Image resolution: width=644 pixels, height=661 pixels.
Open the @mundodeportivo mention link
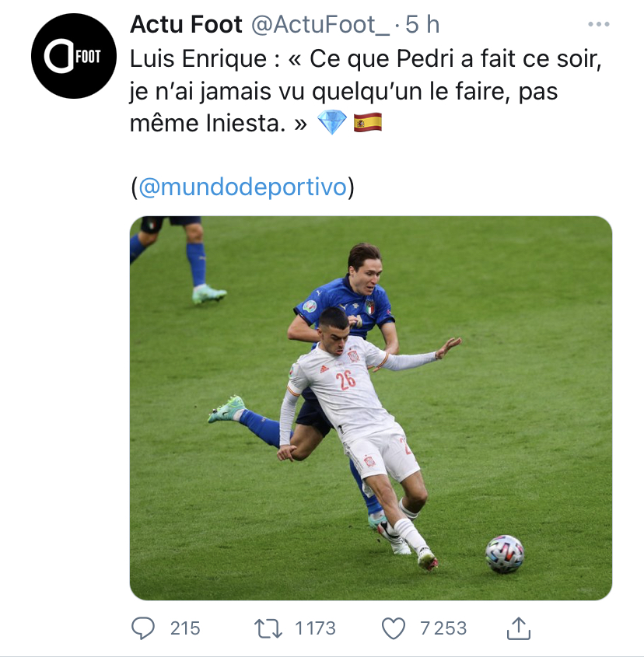tap(243, 187)
